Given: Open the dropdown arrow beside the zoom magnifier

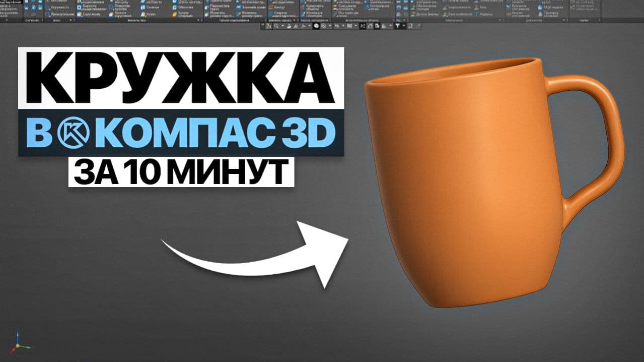Looking at the screenshot, I should tap(282, 26).
